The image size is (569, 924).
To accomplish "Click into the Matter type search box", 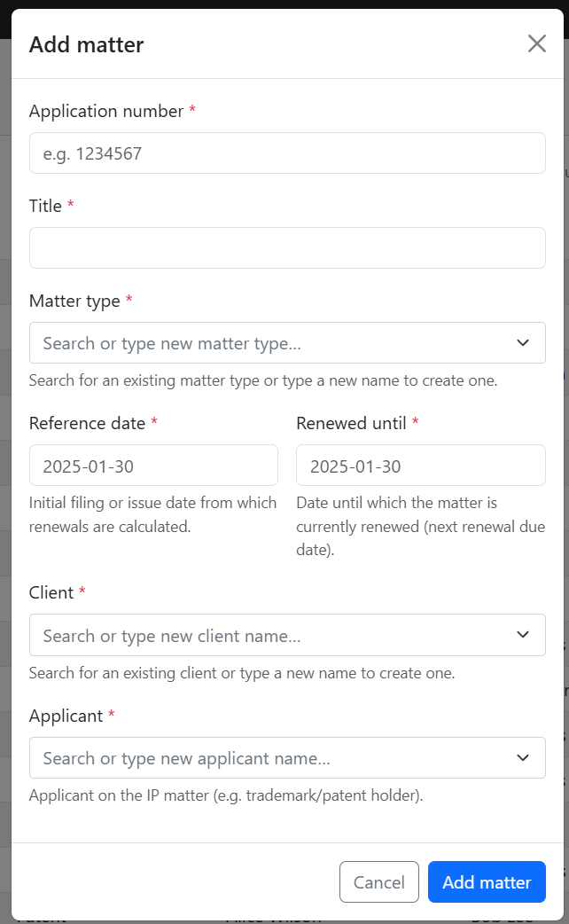I will (266, 343).
